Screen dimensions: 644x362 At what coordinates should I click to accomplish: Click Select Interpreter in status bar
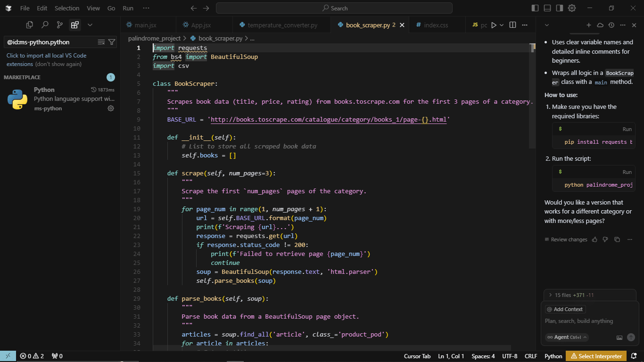click(x=596, y=356)
